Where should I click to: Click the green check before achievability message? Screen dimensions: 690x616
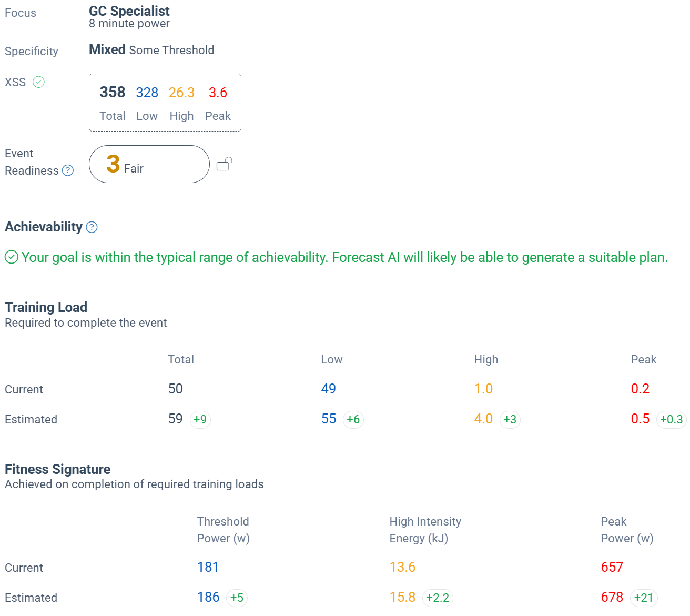coord(12,257)
